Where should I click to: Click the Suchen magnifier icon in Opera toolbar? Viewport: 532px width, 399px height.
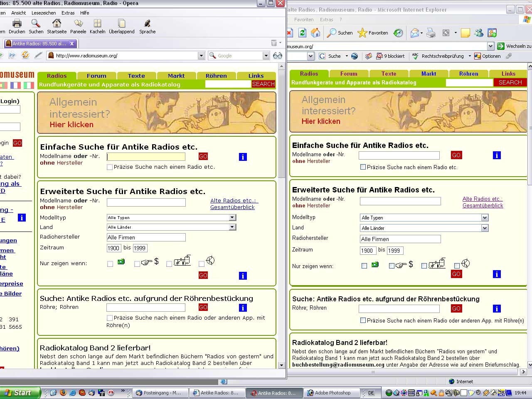[36, 24]
